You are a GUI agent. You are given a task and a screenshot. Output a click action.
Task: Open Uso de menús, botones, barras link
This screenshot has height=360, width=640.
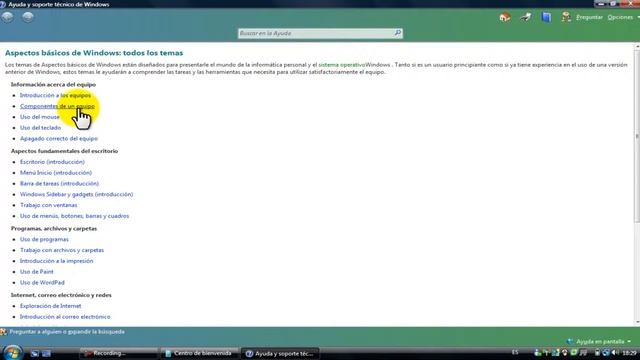(74, 216)
